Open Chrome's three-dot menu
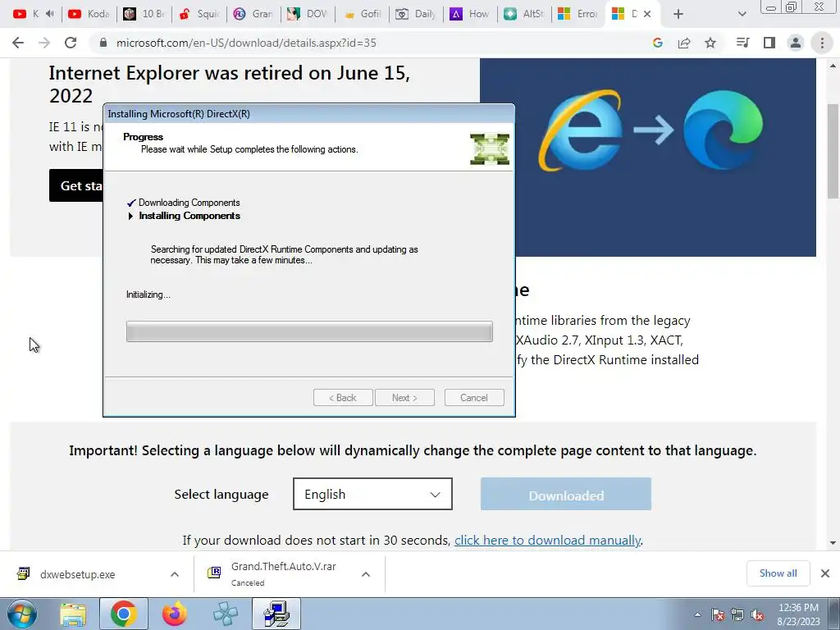The width and height of the screenshot is (840, 630). click(822, 43)
